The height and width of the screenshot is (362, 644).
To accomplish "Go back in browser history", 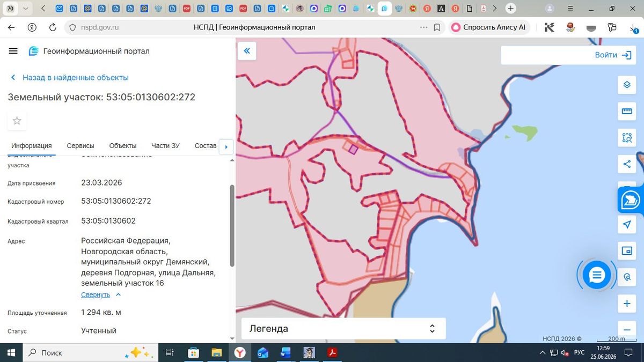I will (12, 27).
